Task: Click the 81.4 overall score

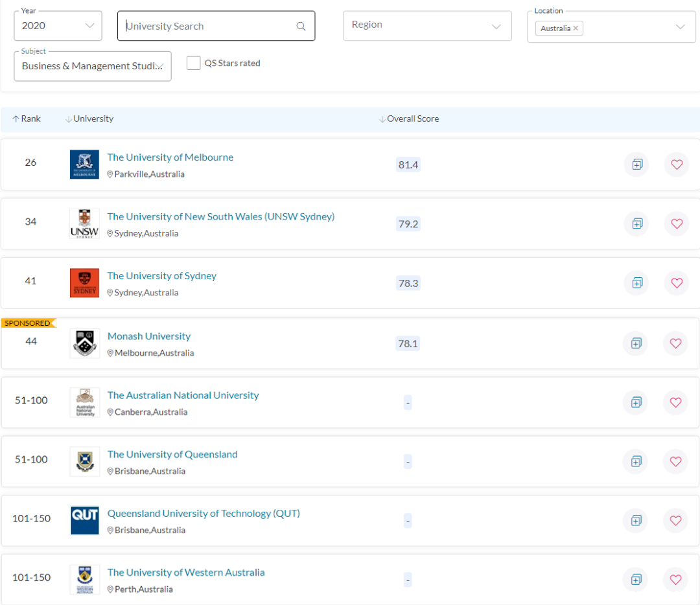Action: click(408, 165)
